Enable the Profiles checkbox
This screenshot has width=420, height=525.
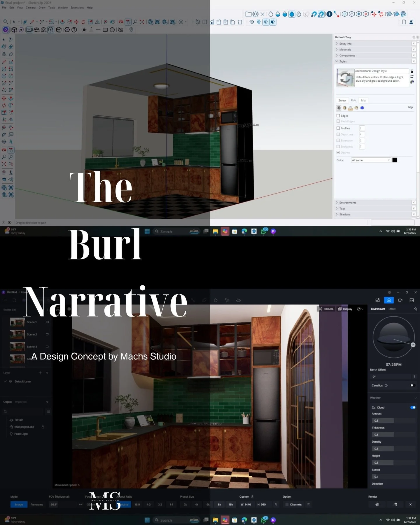point(338,128)
